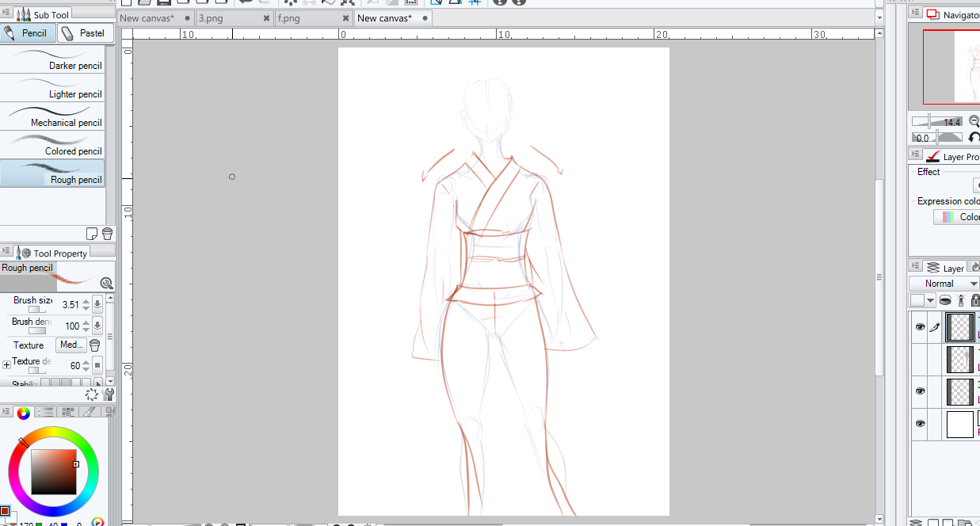Open the Normal blending mode dropdown

[944, 284]
